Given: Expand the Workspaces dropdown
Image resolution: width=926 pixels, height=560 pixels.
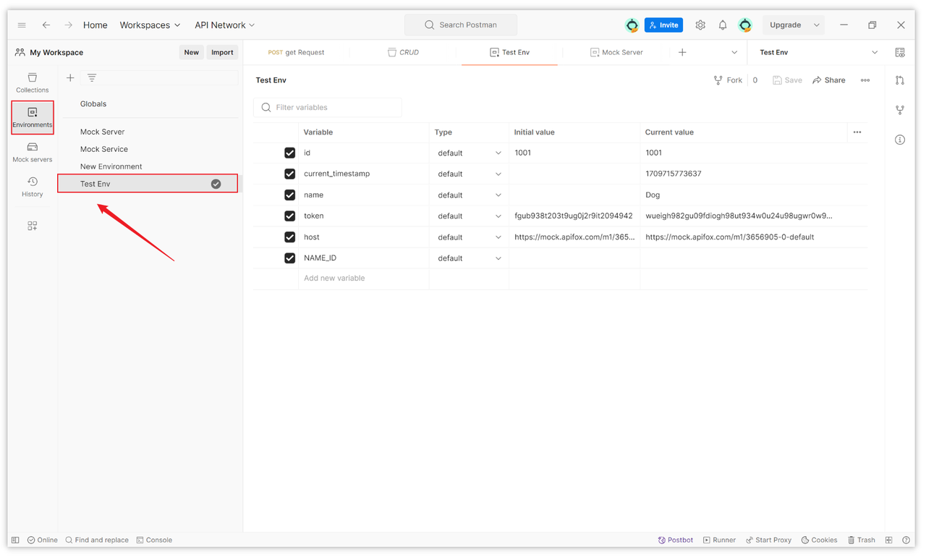Looking at the screenshot, I should point(150,25).
